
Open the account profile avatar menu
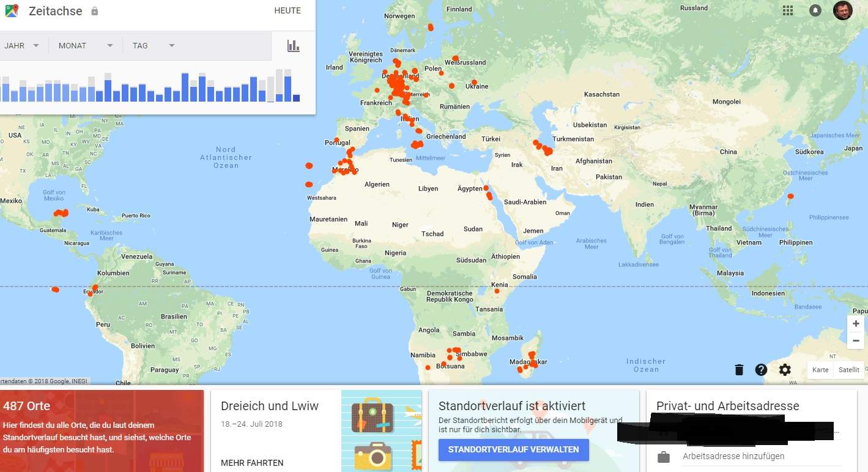pyautogui.click(x=842, y=10)
